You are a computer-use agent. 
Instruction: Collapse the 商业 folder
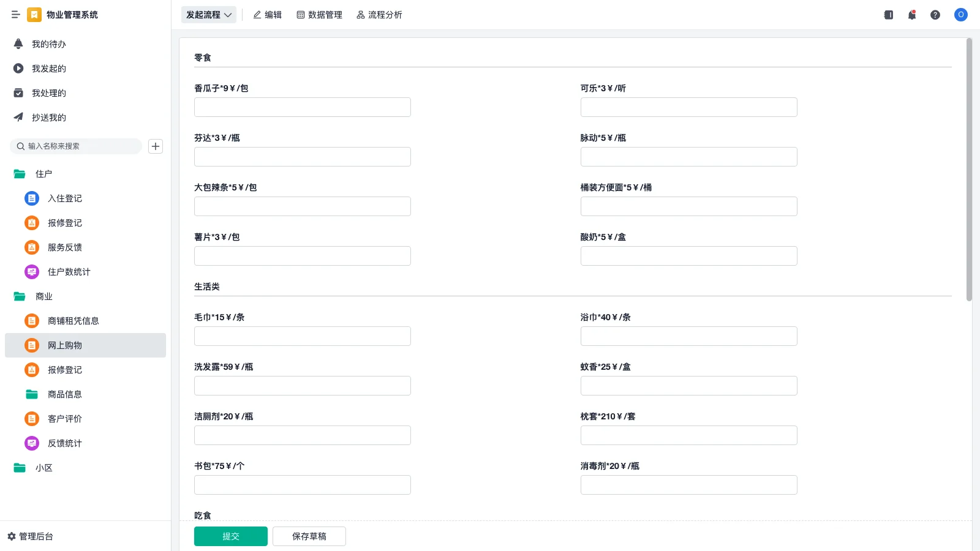click(x=20, y=296)
